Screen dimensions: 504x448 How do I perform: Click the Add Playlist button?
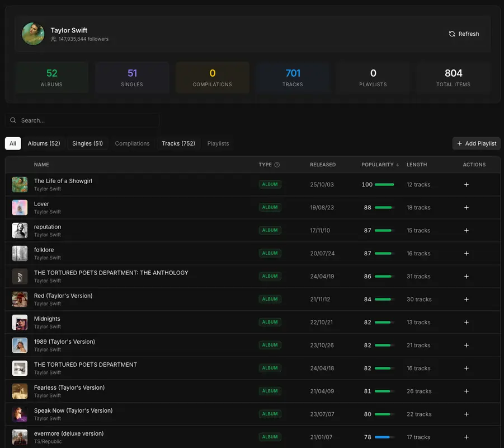[476, 143]
